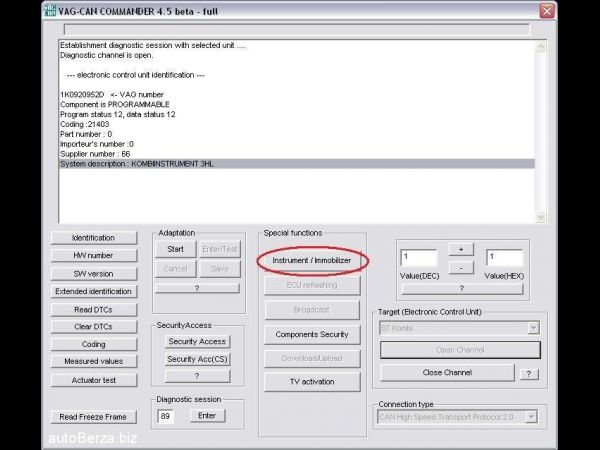The image size is (600, 450).
Task: Click Enter in Diagnostic session group
Action: [x=207, y=416]
